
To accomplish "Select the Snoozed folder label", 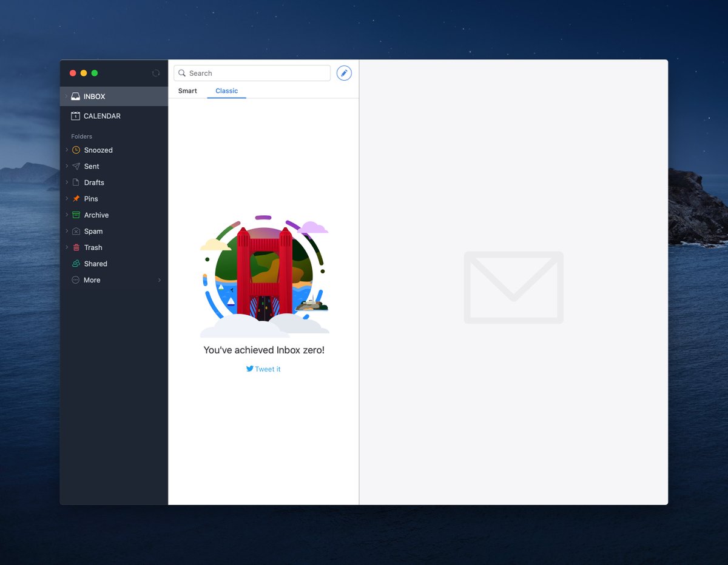I will 98,150.
